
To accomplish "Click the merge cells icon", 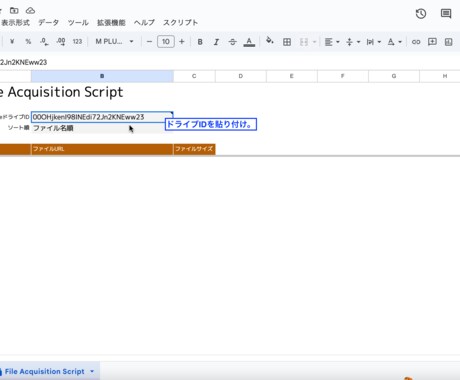I will pos(304,42).
